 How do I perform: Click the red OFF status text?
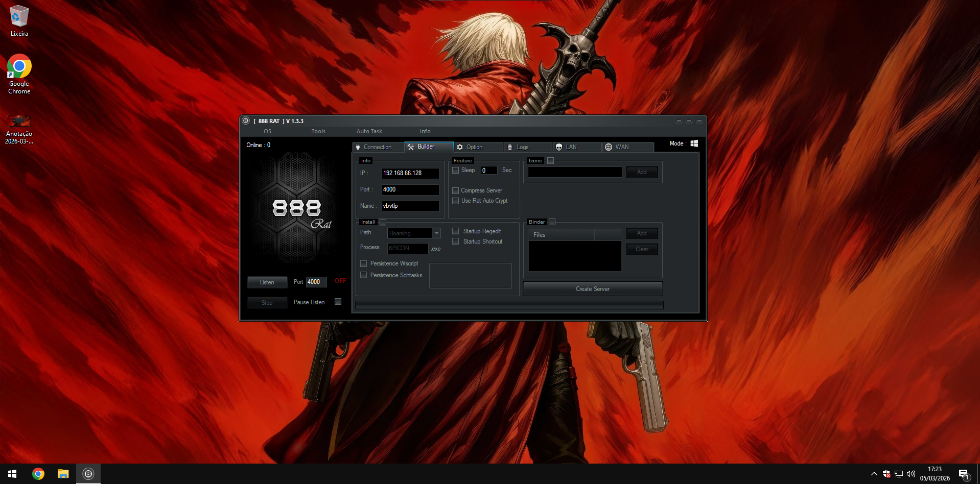coord(340,281)
